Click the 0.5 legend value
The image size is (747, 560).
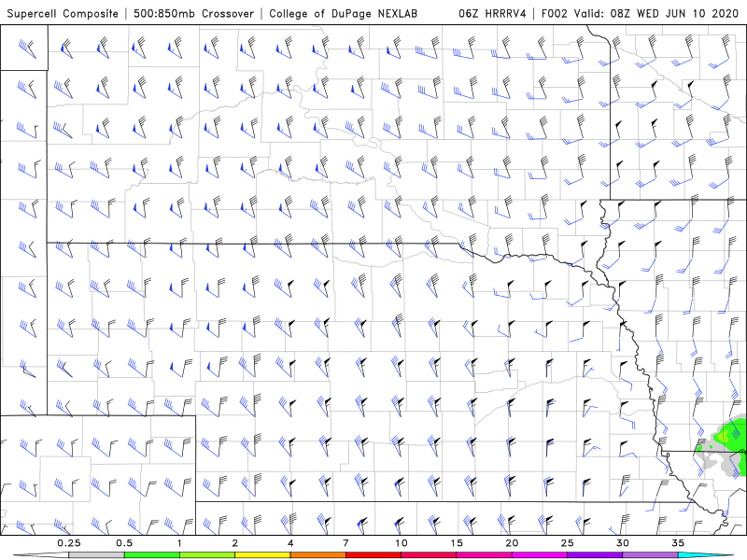(x=124, y=543)
